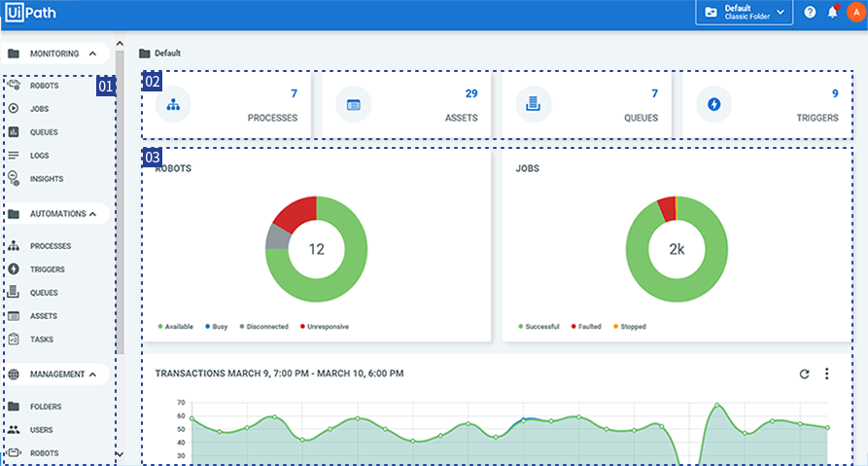868x466 pixels.
Task: Open Jobs under Monitoring
Action: tap(39, 109)
